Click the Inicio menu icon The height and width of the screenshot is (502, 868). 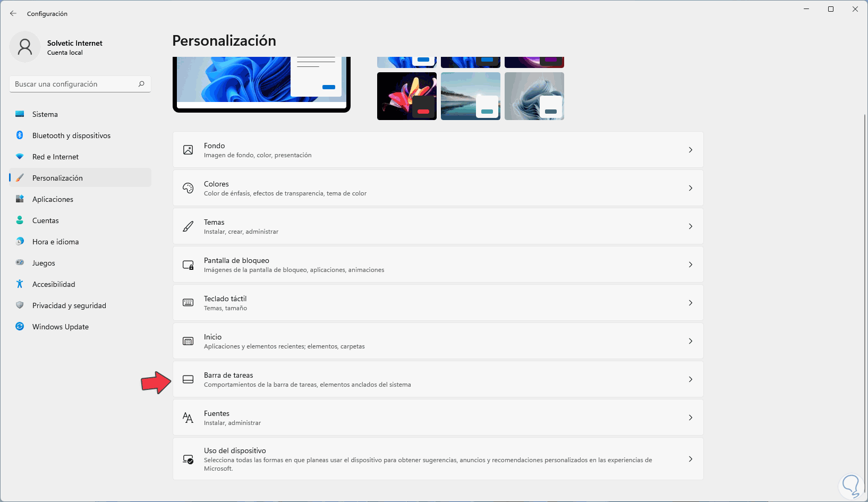[x=188, y=341]
